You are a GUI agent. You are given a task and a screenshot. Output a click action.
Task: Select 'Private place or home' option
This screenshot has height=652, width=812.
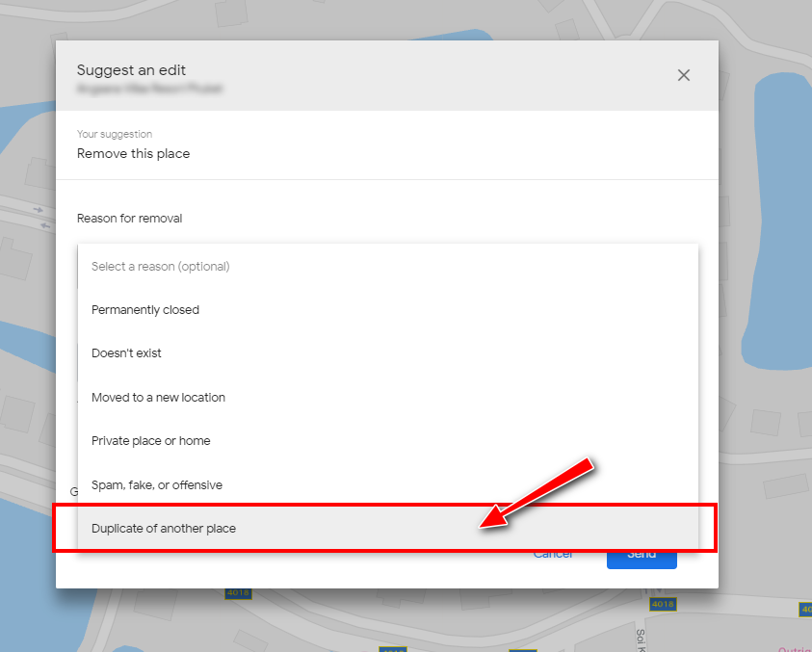tap(388, 441)
